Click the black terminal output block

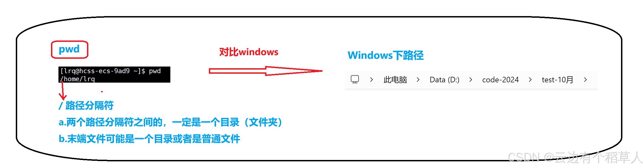[x=114, y=75]
